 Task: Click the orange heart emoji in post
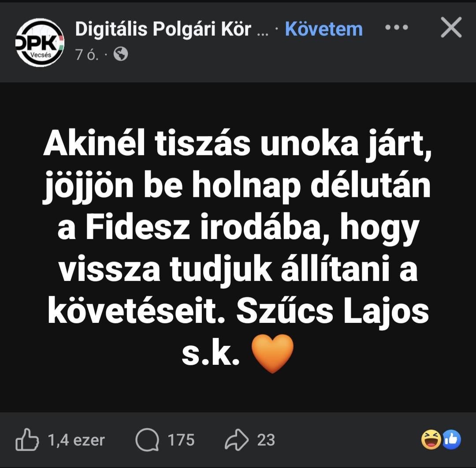[273, 353]
